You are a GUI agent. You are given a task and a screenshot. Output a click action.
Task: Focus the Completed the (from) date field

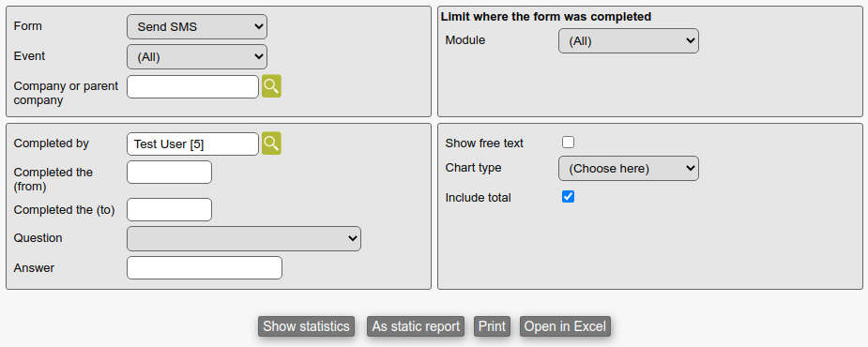tap(170, 173)
